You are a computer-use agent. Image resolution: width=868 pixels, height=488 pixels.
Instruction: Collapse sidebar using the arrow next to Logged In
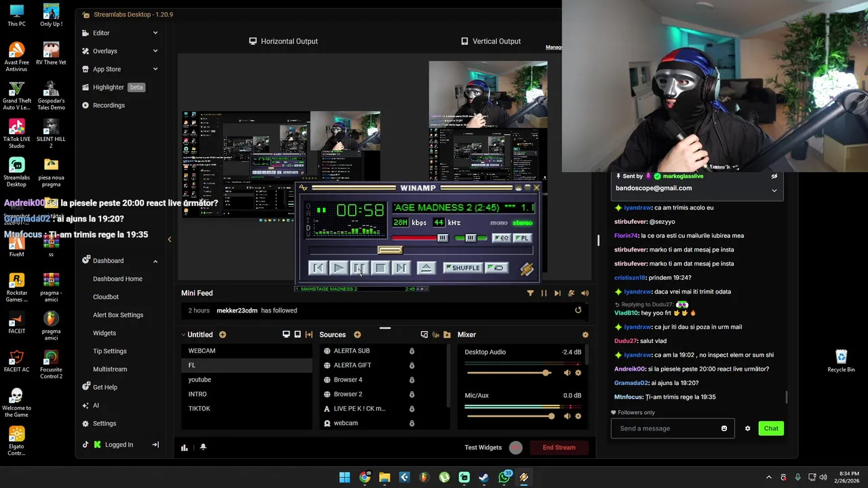155,445
